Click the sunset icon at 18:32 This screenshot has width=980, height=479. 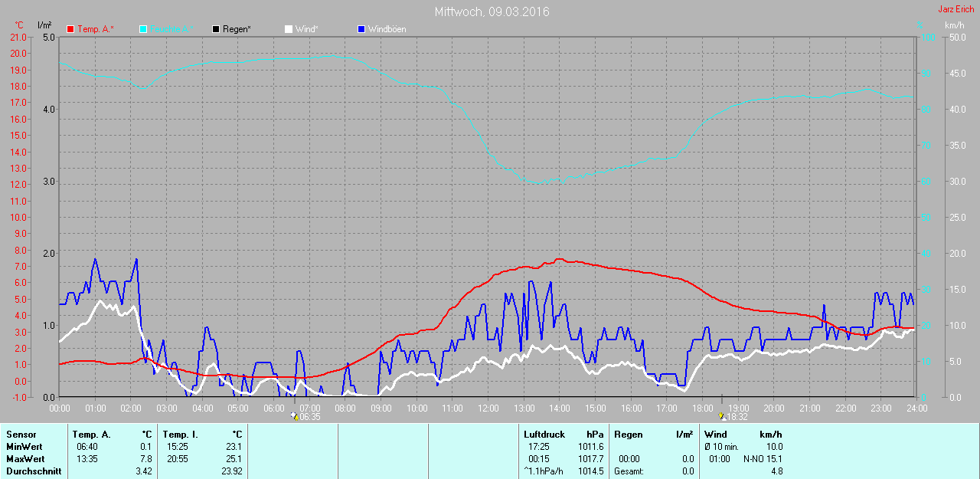(x=721, y=417)
